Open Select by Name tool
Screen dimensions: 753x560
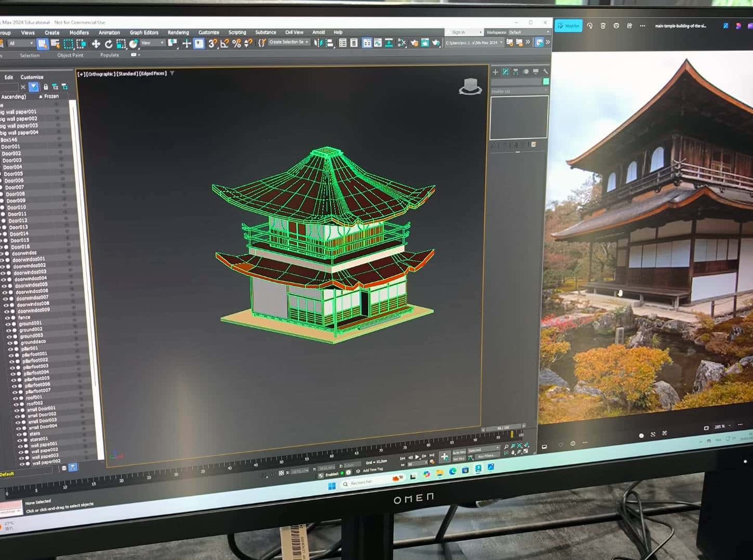(x=55, y=44)
